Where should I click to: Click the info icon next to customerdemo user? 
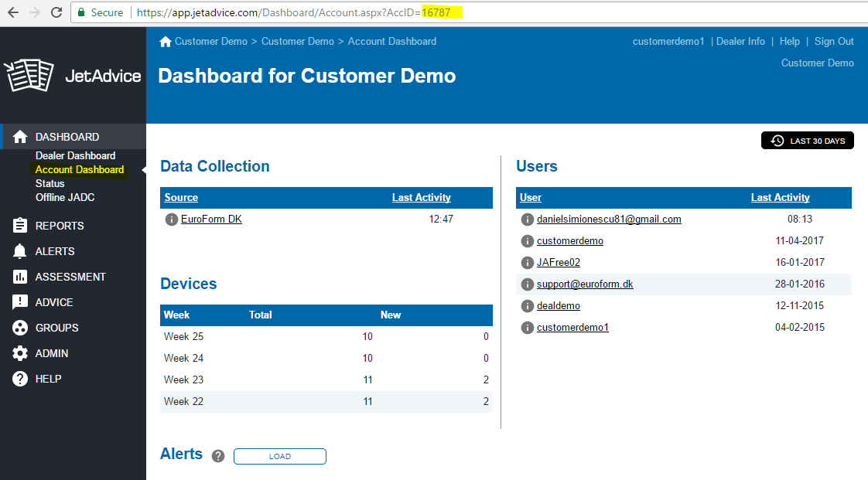[528, 241]
